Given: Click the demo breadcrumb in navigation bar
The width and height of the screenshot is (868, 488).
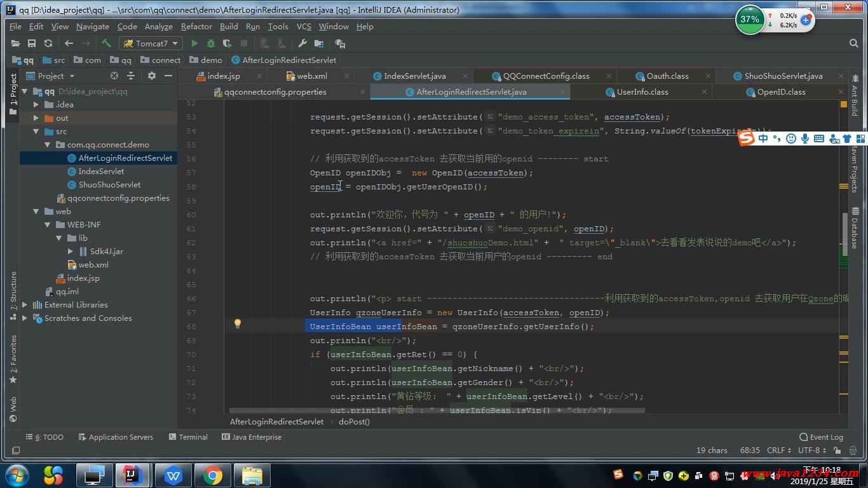Looking at the screenshot, I should coord(207,60).
